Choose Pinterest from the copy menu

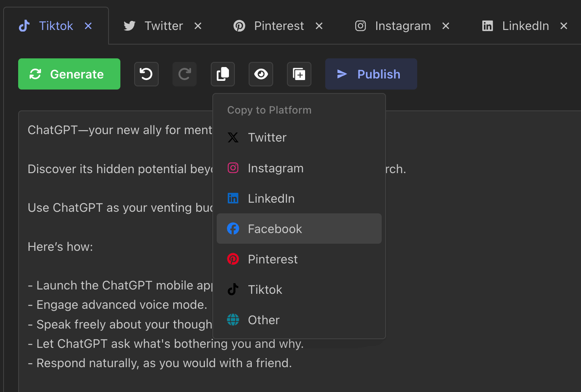point(273,259)
